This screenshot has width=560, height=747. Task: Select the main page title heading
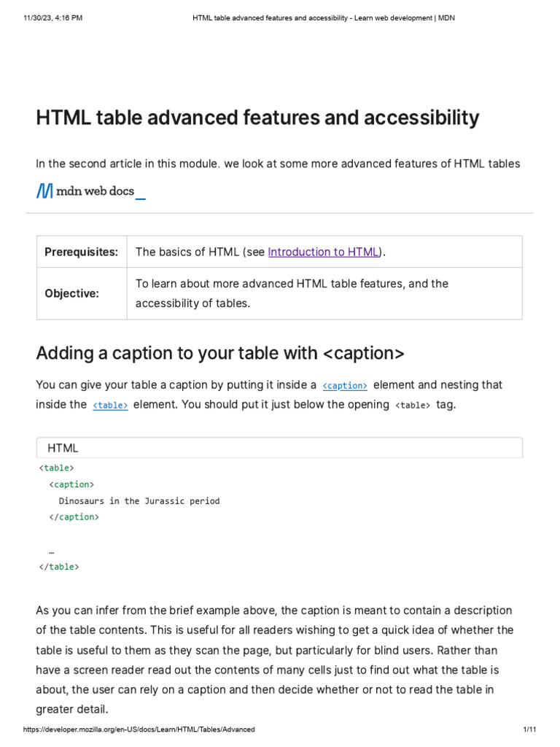point(257,117)
